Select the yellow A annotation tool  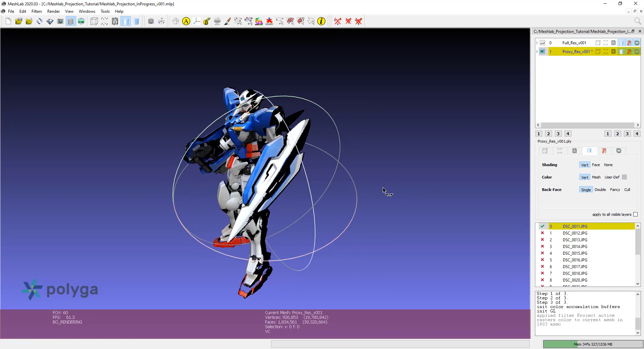coord(186,21)
